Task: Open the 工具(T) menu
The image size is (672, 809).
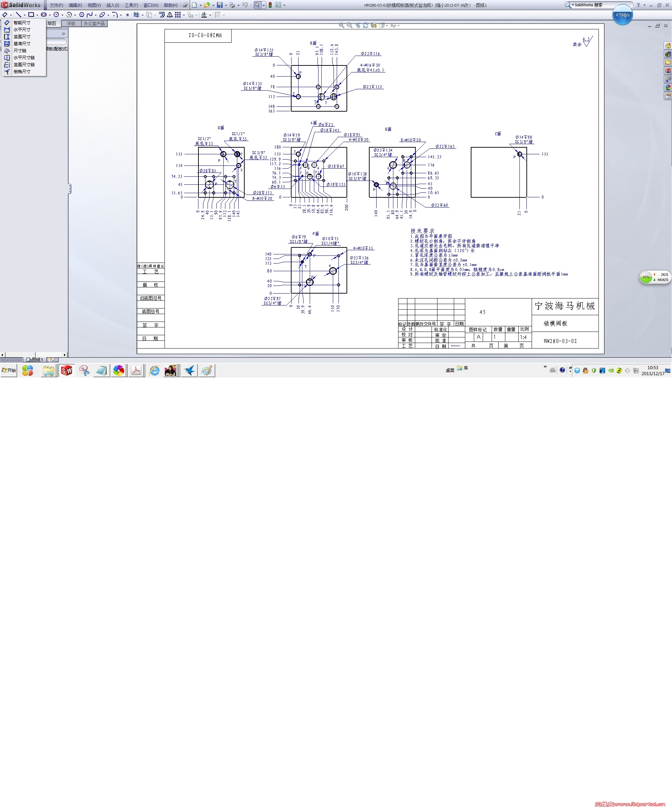Action: click(x=131, y=5)
